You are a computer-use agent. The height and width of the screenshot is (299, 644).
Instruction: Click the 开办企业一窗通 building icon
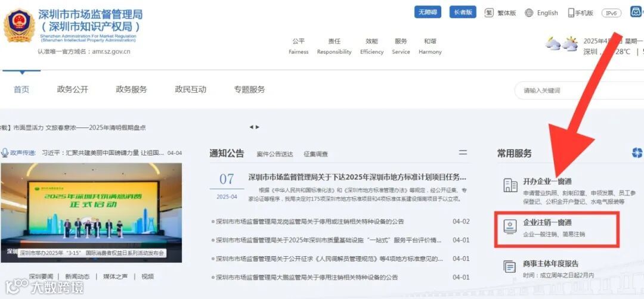(x=510, y=185)
